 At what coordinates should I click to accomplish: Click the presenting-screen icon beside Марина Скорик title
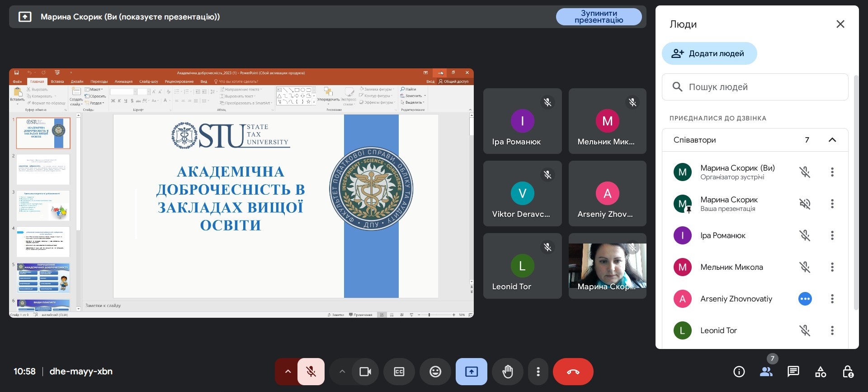25,17
